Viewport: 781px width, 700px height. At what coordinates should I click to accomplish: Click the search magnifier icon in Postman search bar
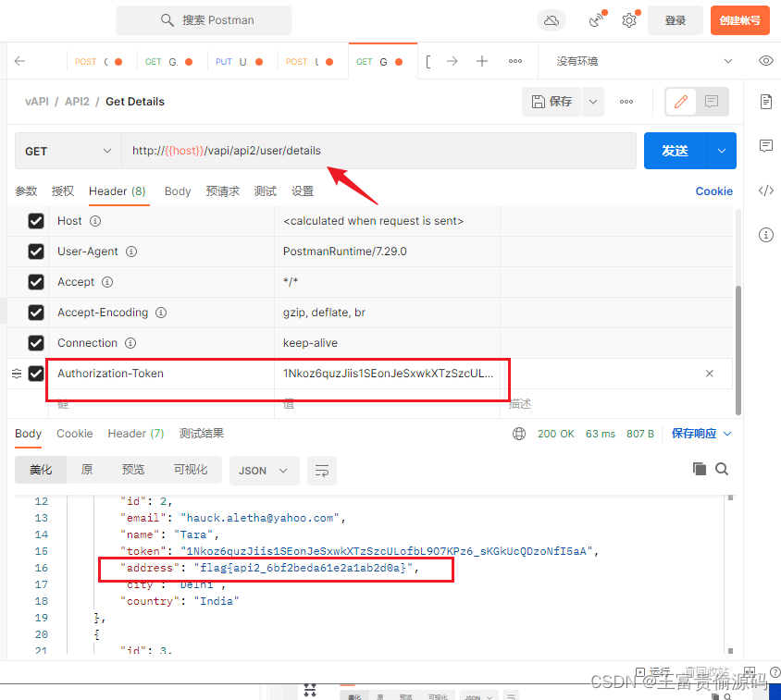pos(167,20)
